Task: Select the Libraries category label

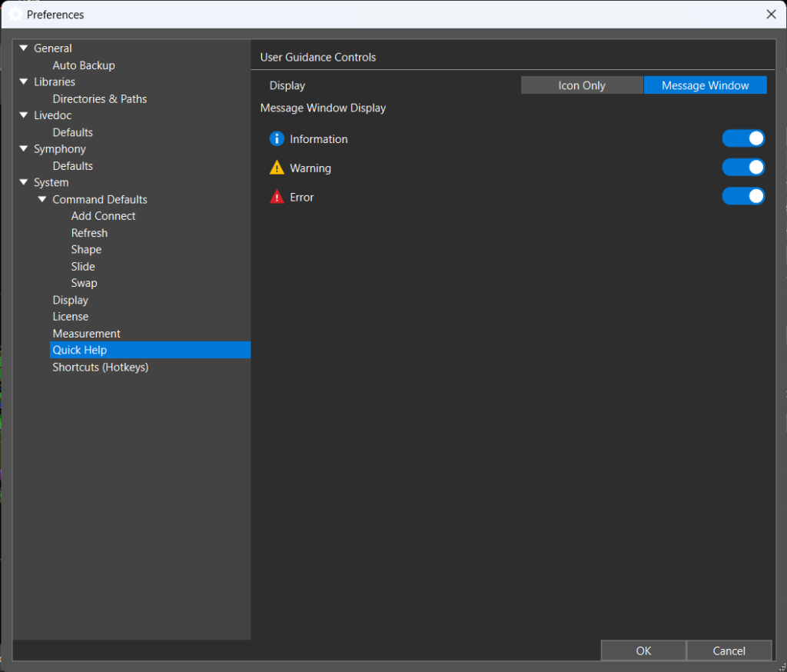Action: click(55, 82)
